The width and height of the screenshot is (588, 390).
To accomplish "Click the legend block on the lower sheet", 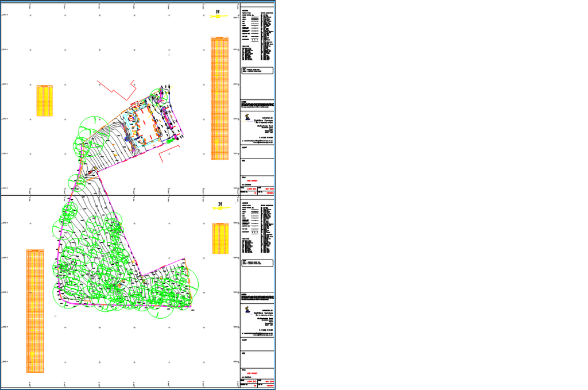I will coord(257,228).
